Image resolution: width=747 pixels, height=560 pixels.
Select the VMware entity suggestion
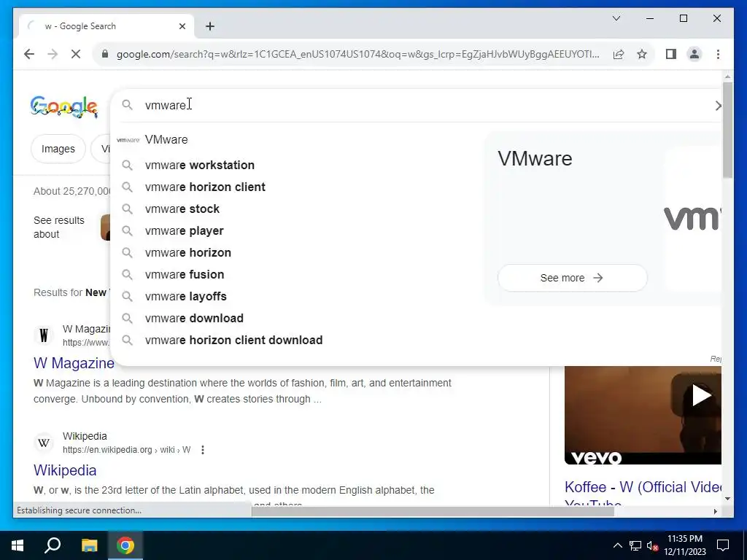(x=295, y=139)
